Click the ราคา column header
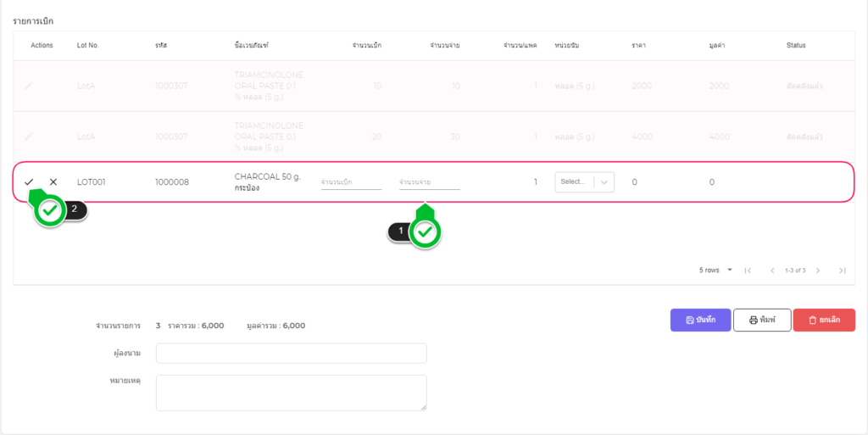This screenshot has height=435, width=868. (639, 45)
